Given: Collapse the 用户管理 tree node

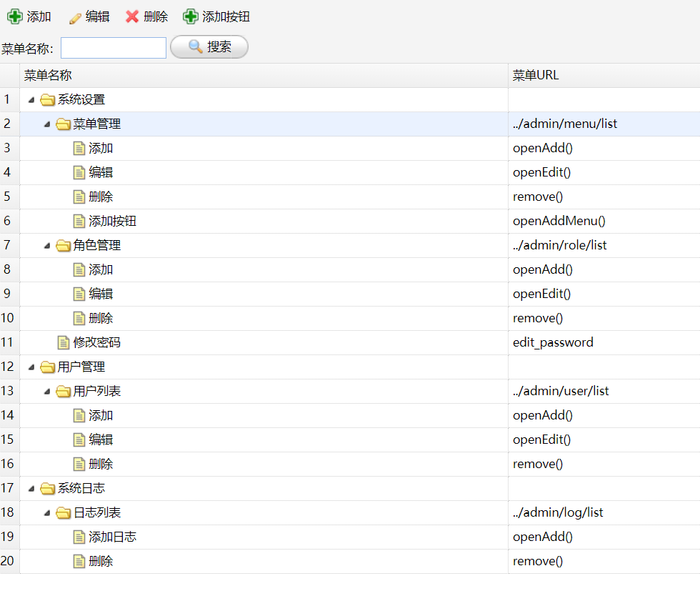Looking at the screenshot, I should pyautogui.click(x=31, y=367).
